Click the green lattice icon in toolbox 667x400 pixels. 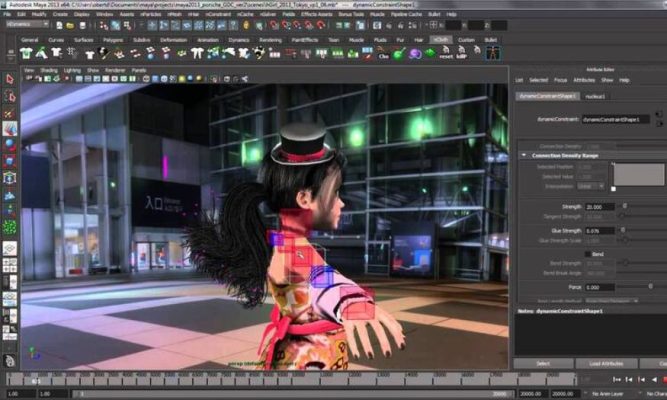coord(9,226)
